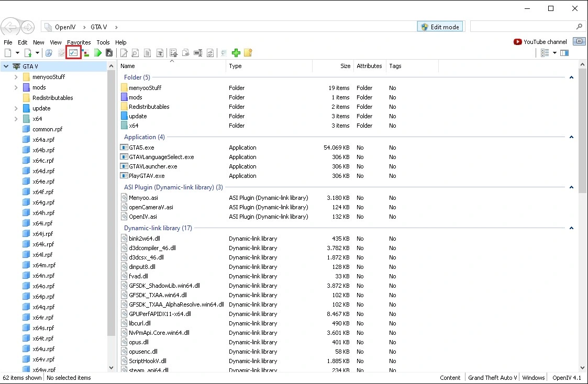588x384 pixels.
Task: Click the green plus add icon
Action: [x=236, y=53]
